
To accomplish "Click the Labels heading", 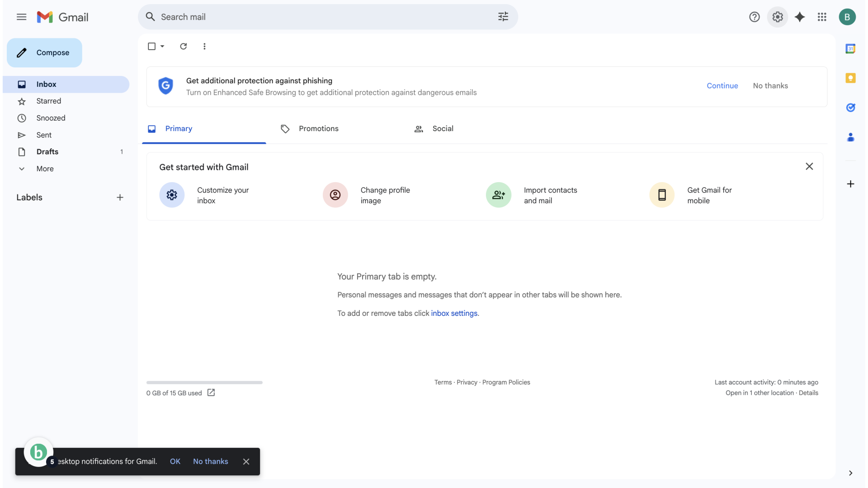I will pos(29,197).
